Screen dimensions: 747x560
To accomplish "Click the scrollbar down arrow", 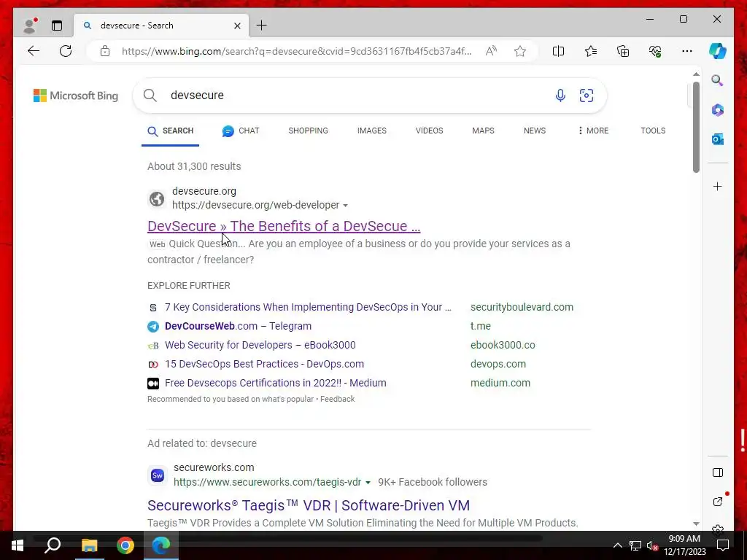I will 696,524.
